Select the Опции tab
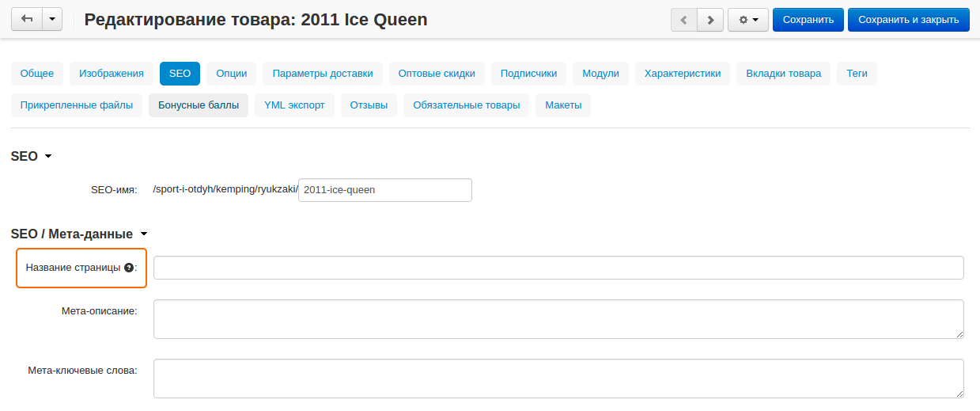Viewport: 980px width, 411px height. click(x=232, y=74)
